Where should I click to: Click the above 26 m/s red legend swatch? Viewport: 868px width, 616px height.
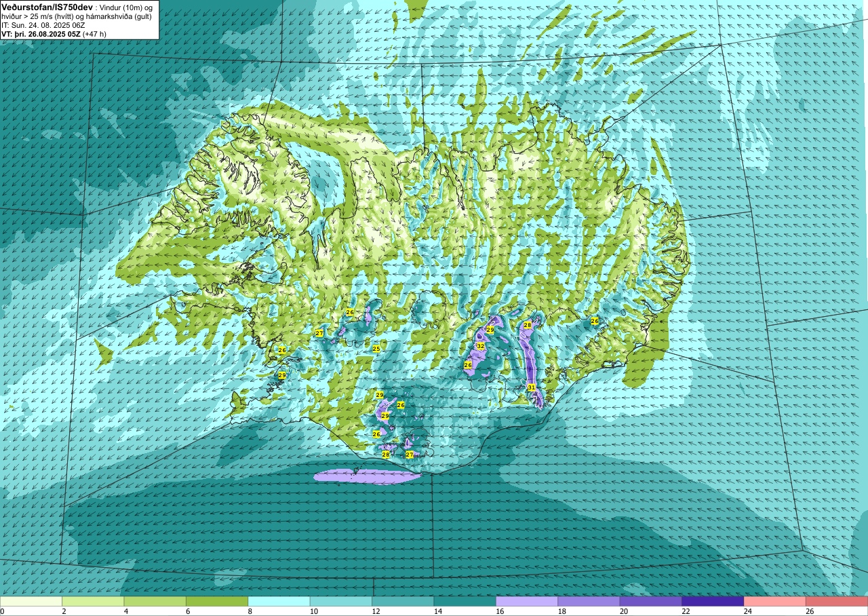837,601
